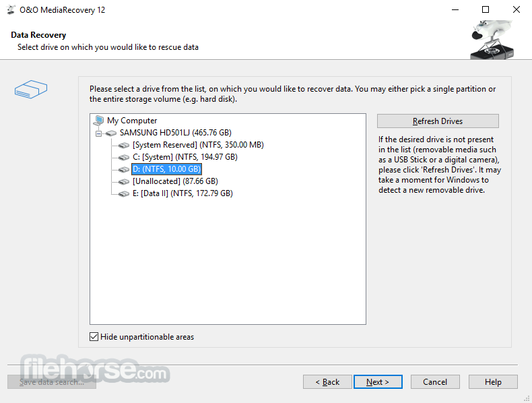The height and width of the screenshot is (403, 532).
Task: Click the My Computer icon in tree
Action: coord(99,121)
